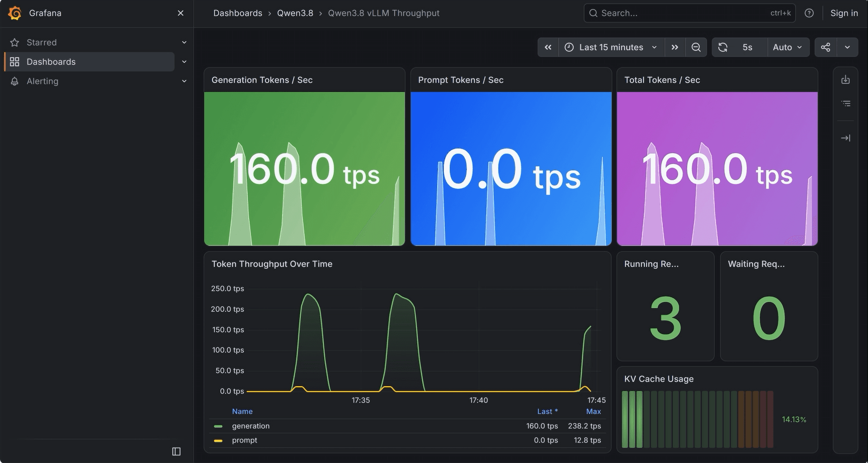The height and width of the screenshot is (463, 868).
Task: Click prompt yellow legend color swatch
Action: 218,441
